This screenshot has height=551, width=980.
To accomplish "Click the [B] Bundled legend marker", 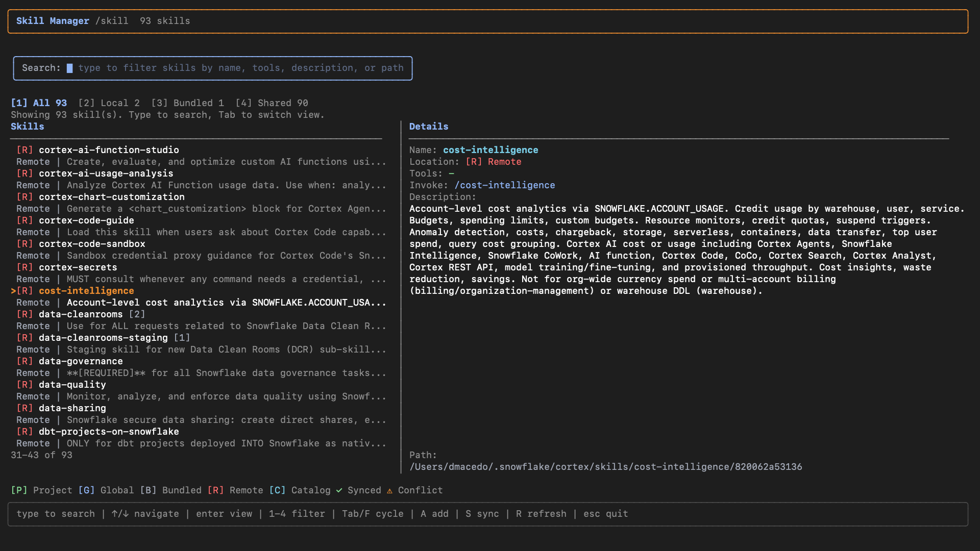I will 170,490.
